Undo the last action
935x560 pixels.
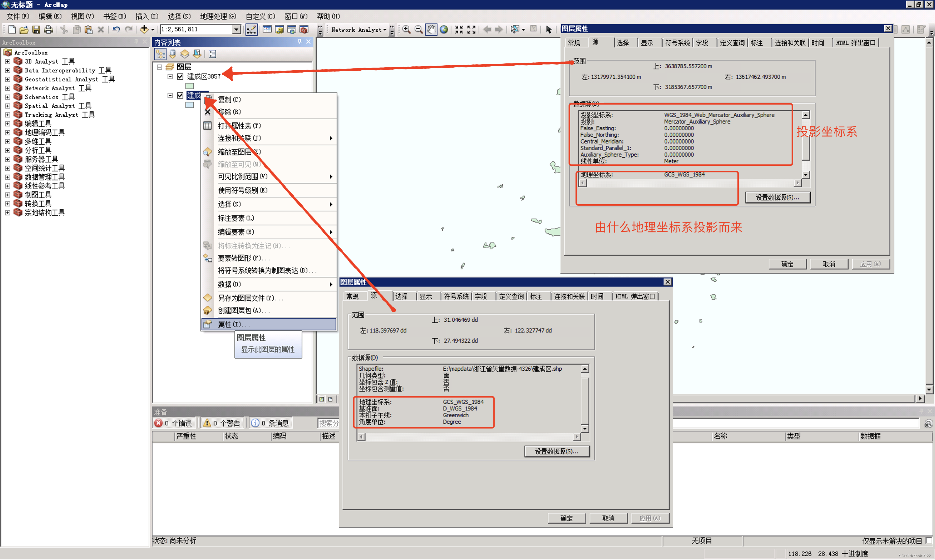tap(116, 29)
